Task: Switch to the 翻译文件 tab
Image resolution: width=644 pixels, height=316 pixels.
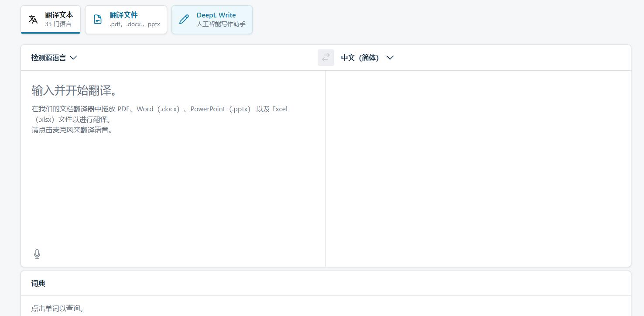Action: [126, 19]
